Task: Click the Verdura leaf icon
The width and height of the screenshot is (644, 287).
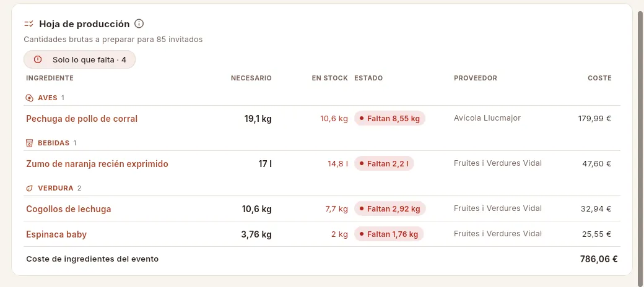Action: 29,188
